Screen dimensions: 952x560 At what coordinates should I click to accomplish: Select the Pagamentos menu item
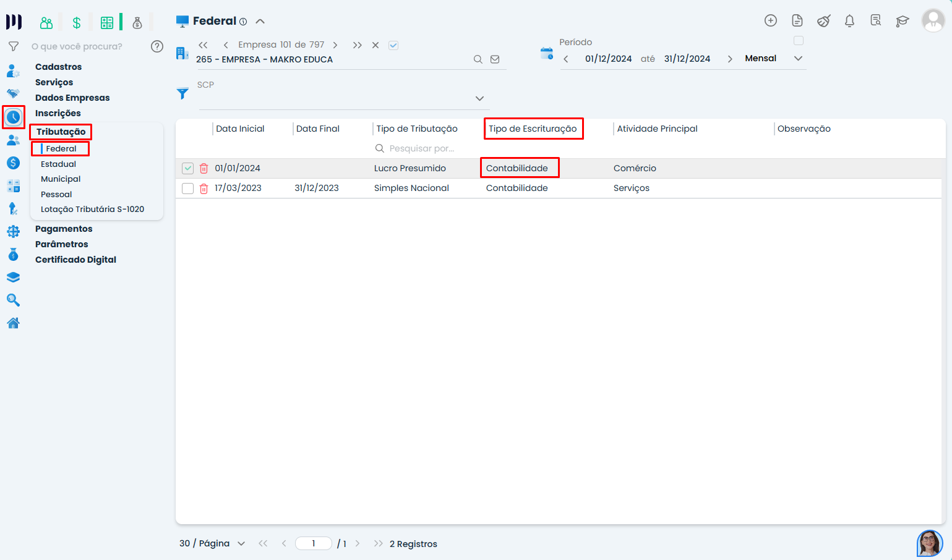(64, 229)
